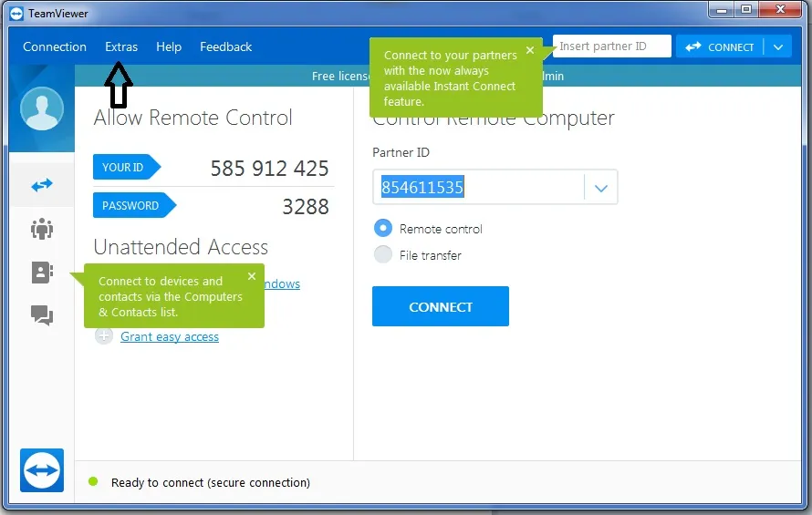Click the plus icon beside Grant easy access

pyautogui.click(x=104, y=336)
